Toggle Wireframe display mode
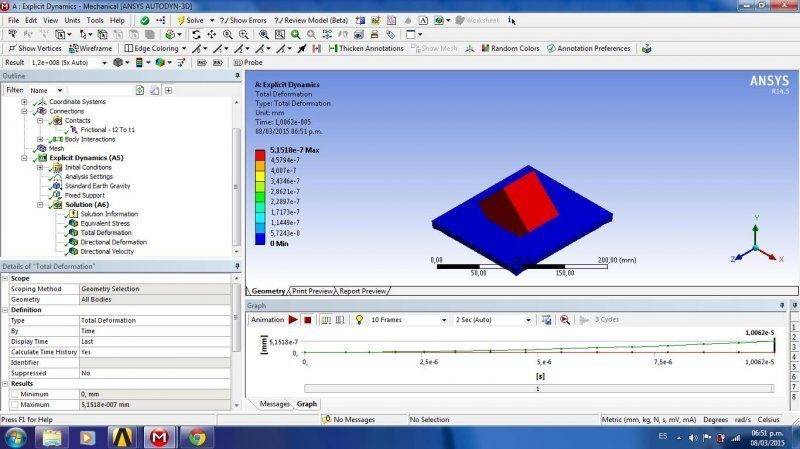 click(x=90, y=48)
